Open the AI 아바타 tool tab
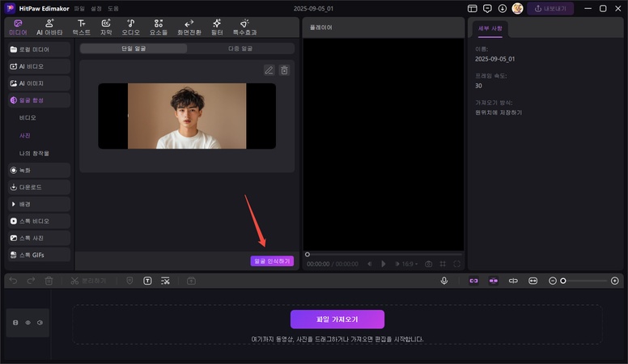This screenshot has width=628, height=364. [x=49, y=28]
